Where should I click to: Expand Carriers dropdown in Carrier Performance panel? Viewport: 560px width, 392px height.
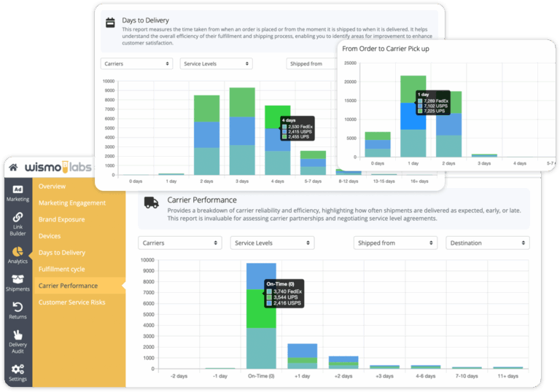click(180, 243)
